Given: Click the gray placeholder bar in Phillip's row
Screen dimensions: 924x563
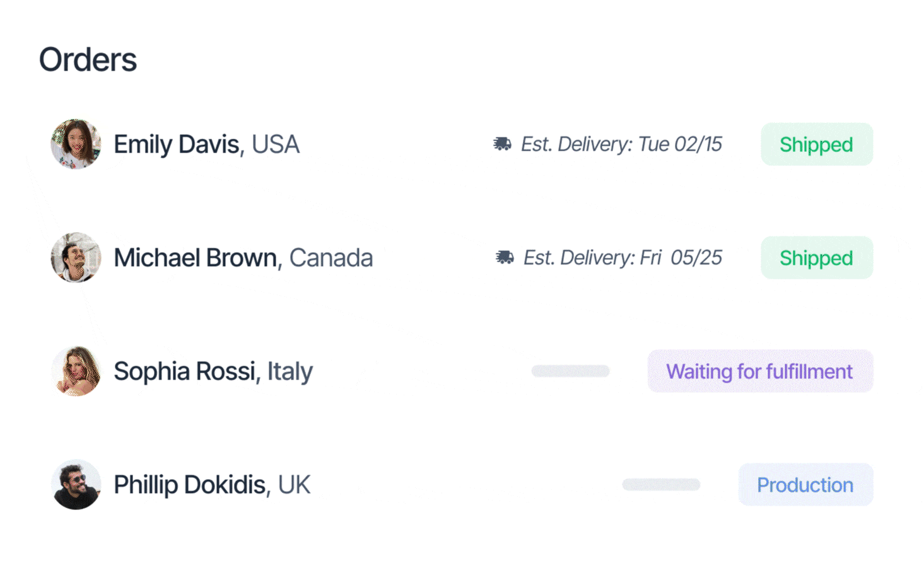Looking at the screenshot, I should tap(661, 484).
